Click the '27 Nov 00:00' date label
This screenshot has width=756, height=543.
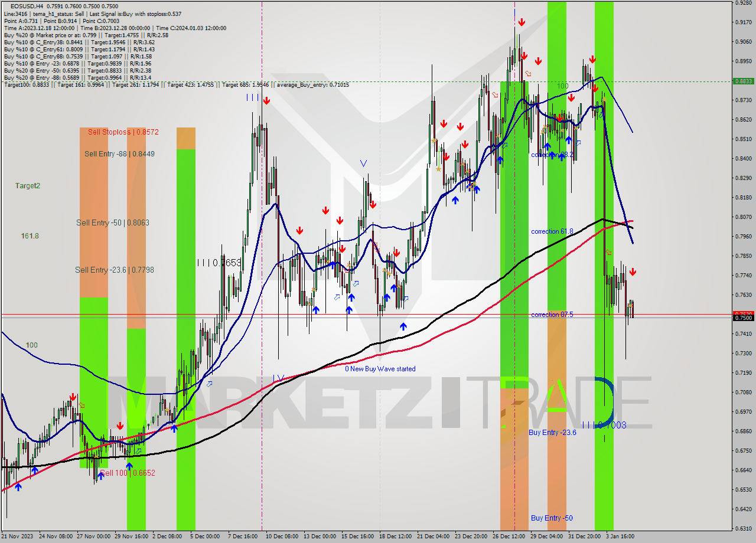pyautogui.click(x=94, y=537)
